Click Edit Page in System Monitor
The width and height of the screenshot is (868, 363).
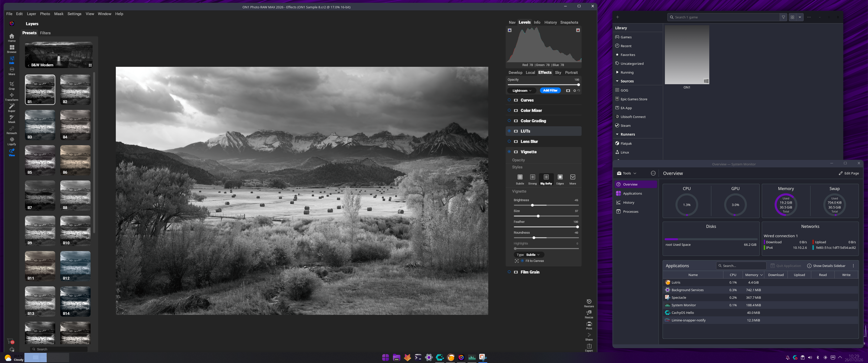849,173
